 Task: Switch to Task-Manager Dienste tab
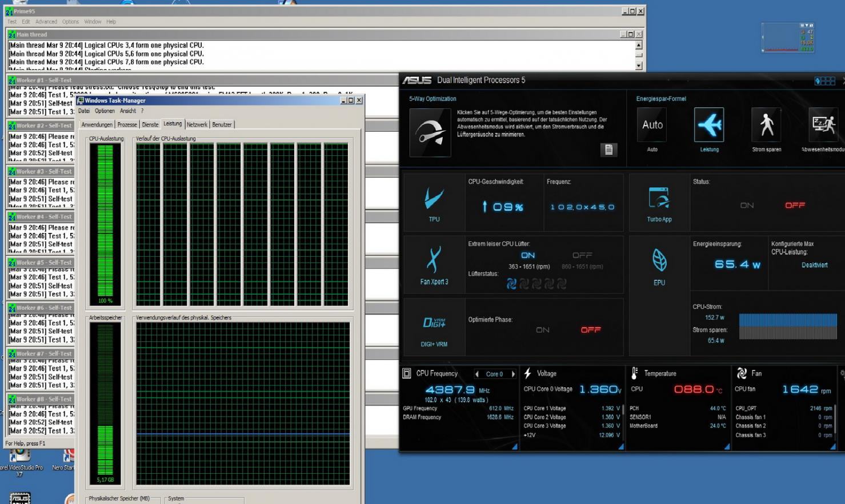[x=150, y=124]
